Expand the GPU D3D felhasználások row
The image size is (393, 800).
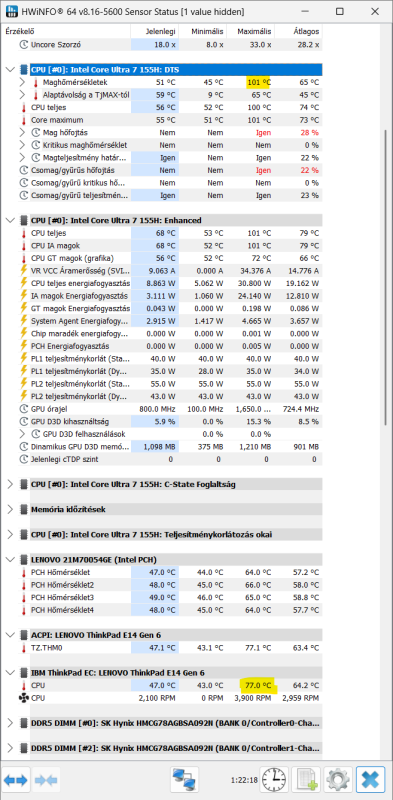pos(22,434)
